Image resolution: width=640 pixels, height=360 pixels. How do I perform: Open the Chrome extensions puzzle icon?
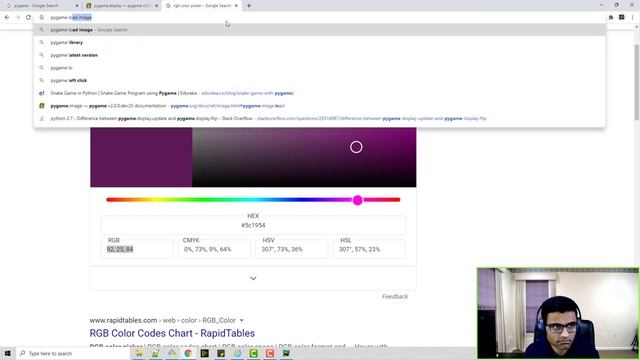click(x=611, y=18)
